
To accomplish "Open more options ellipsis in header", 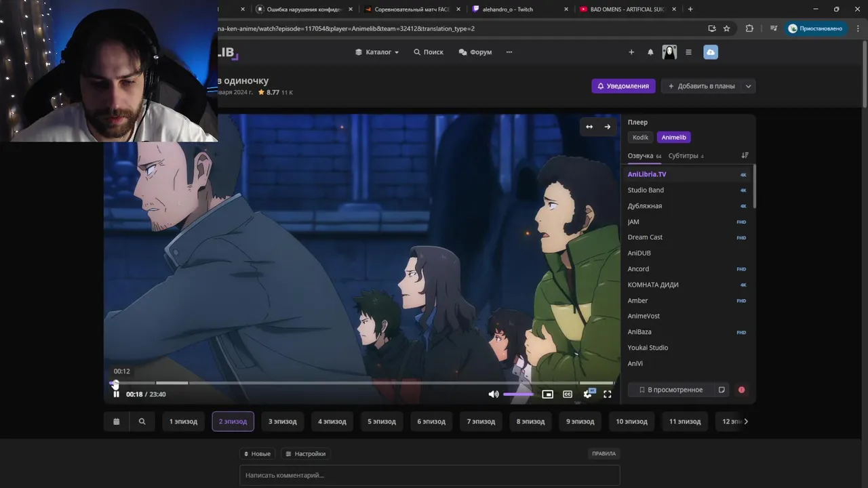I will click(x=509, y=52).
